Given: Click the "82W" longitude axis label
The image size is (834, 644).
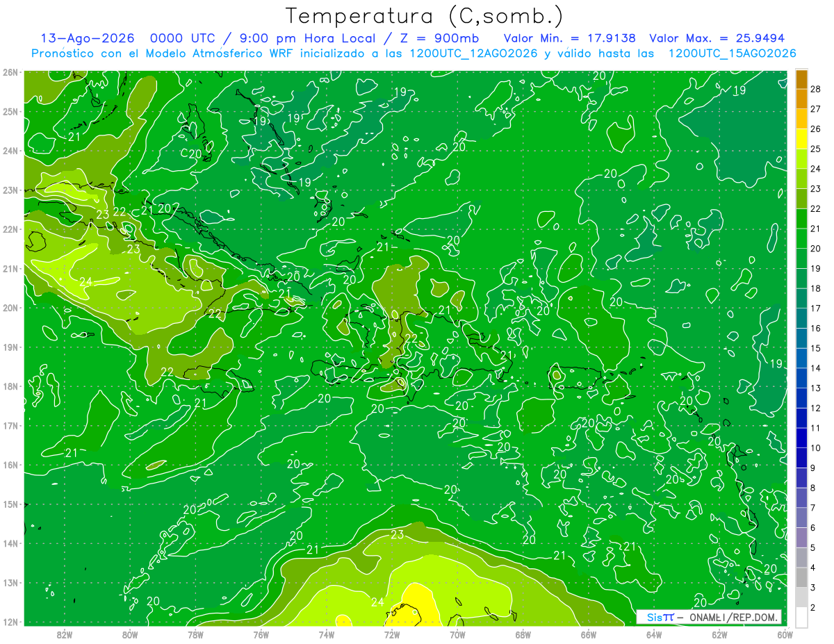Looking at the screenshot, I should click(64, 634).
